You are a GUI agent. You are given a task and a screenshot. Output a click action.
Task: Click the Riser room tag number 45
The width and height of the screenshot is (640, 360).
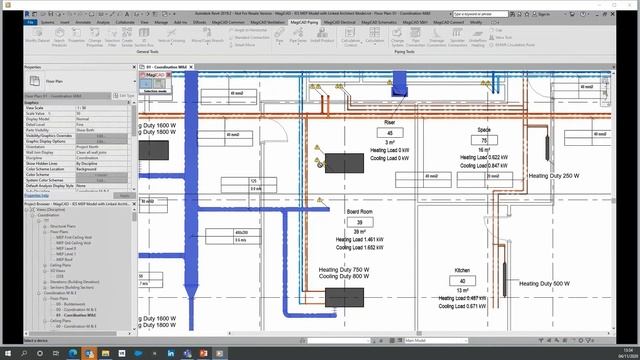pos(390,133)
